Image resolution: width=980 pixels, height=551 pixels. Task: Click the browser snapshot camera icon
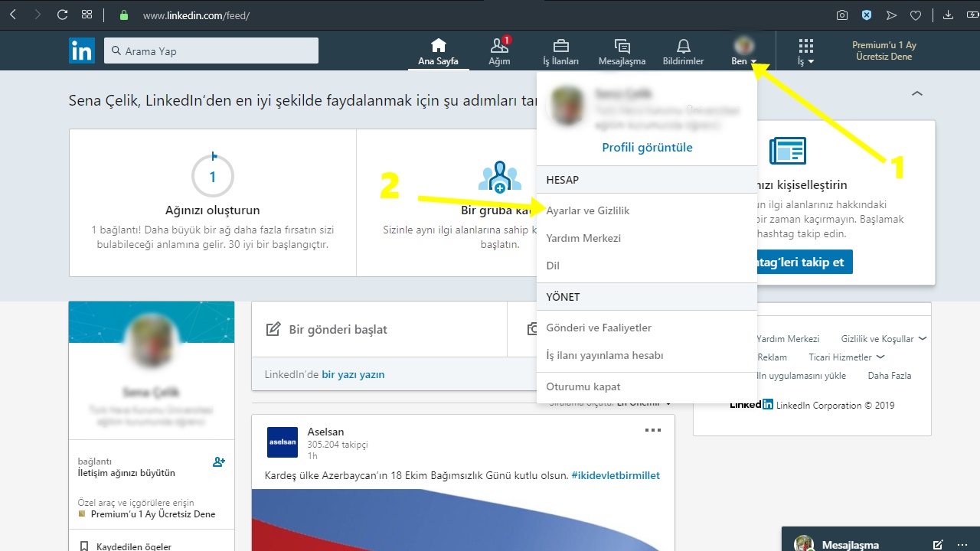pos(842,15)
